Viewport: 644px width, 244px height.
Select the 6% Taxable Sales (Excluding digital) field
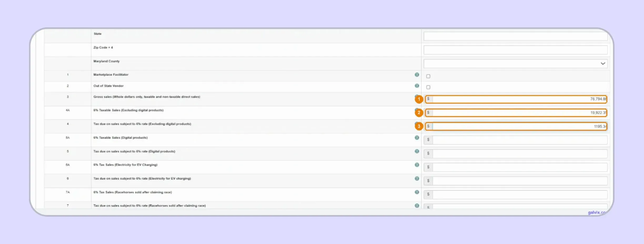pyautogui.click(x=520, y=113)
